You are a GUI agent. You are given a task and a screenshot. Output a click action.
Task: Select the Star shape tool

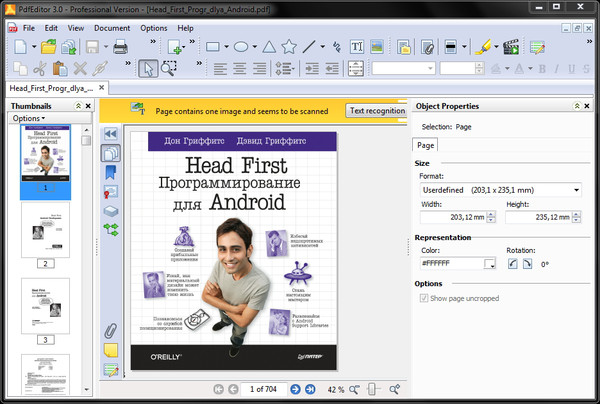tap(289, 47)
